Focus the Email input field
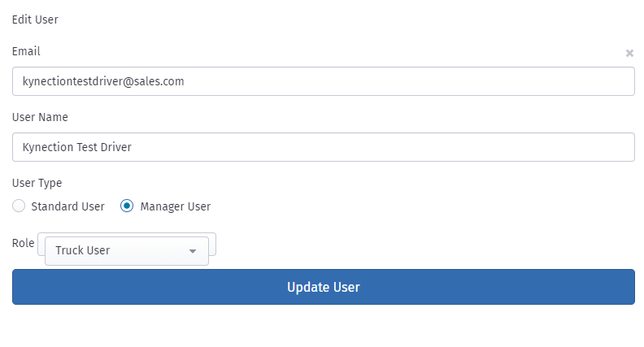The width and height of the screenshot is (644, 347). click(324, 81)
